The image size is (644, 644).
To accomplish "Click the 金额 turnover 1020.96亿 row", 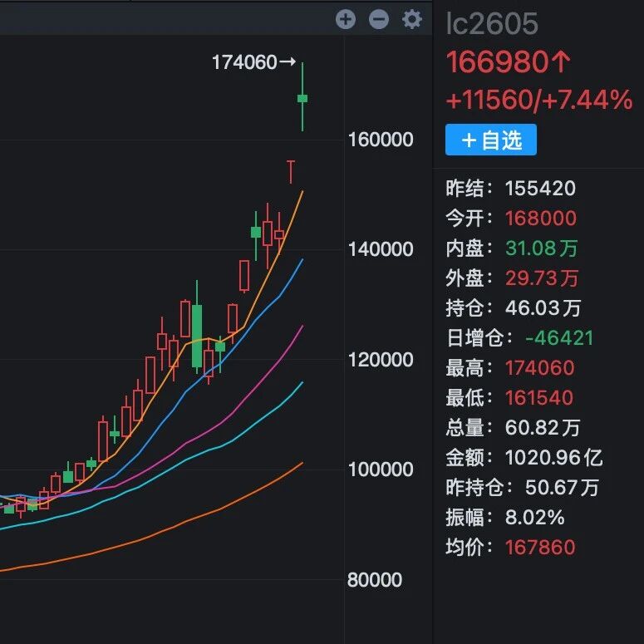I will coord(524,457).
